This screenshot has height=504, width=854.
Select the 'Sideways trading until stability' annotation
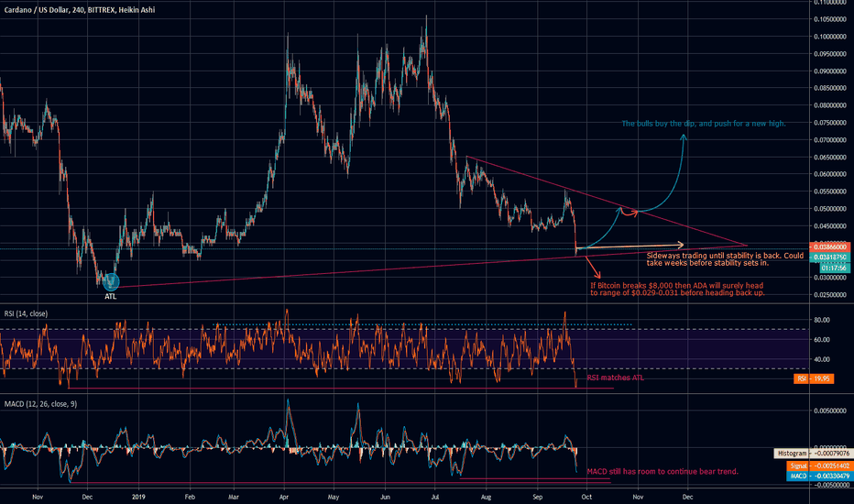point(725,259)
